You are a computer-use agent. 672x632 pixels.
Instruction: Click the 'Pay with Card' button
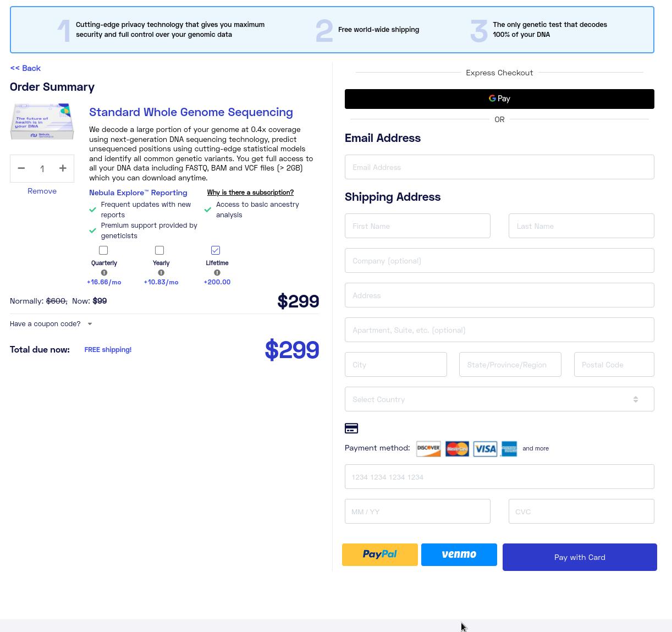580,557
